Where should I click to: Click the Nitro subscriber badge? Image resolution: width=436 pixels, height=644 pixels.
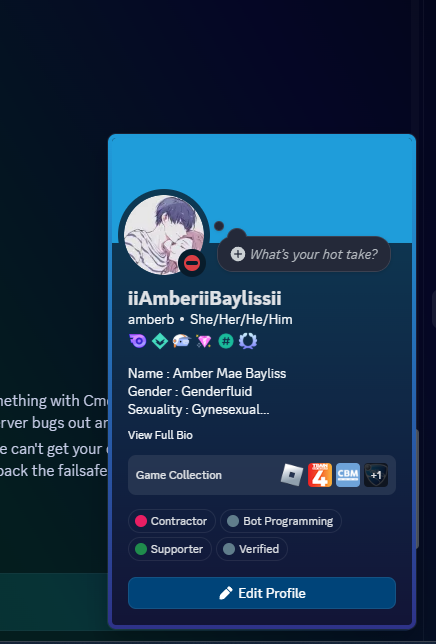pos(138,341)
